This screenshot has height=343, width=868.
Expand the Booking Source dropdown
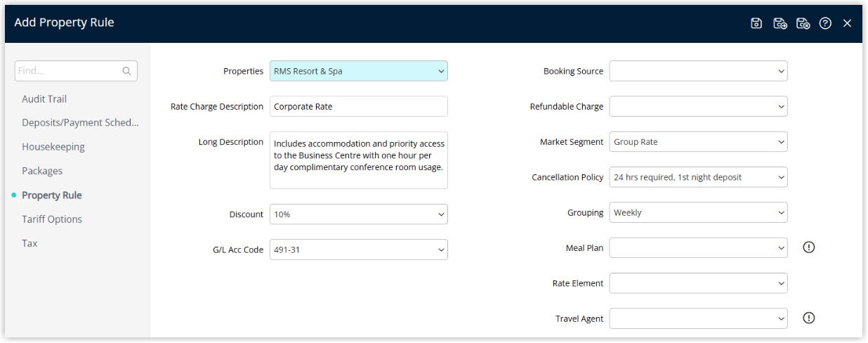point(698,71)
